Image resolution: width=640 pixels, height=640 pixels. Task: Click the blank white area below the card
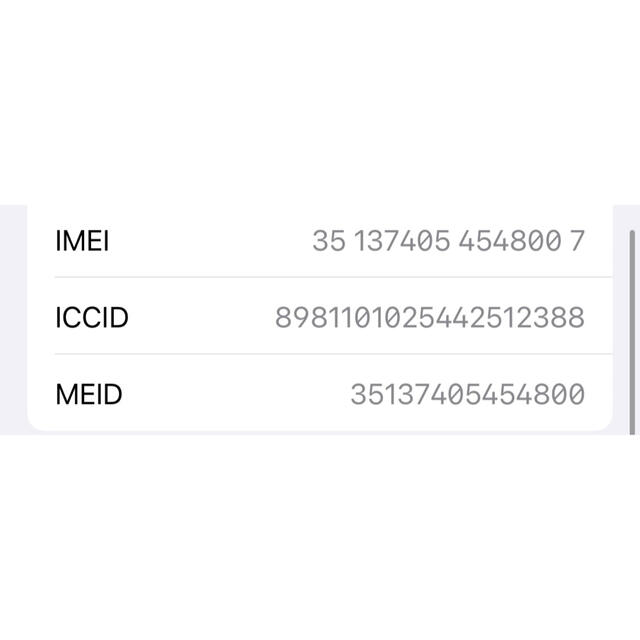click(320, 537)
